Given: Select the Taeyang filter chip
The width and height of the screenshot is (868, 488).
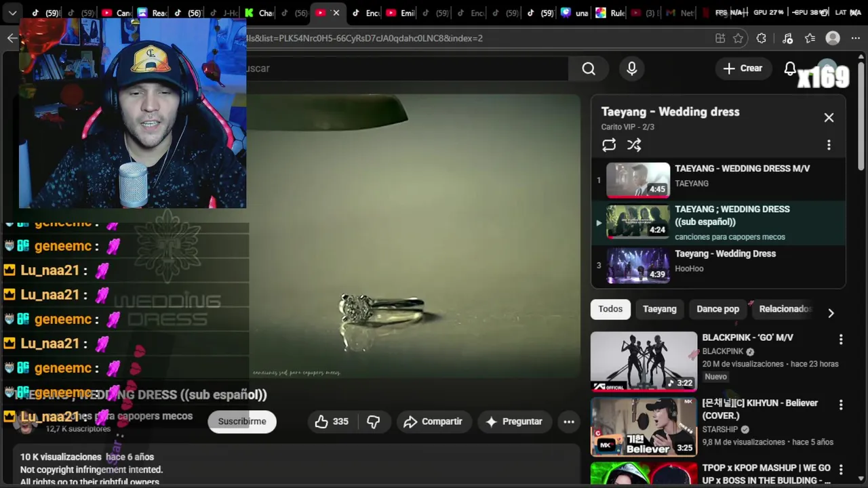Looking at the screenshot, I should (660, 309).
